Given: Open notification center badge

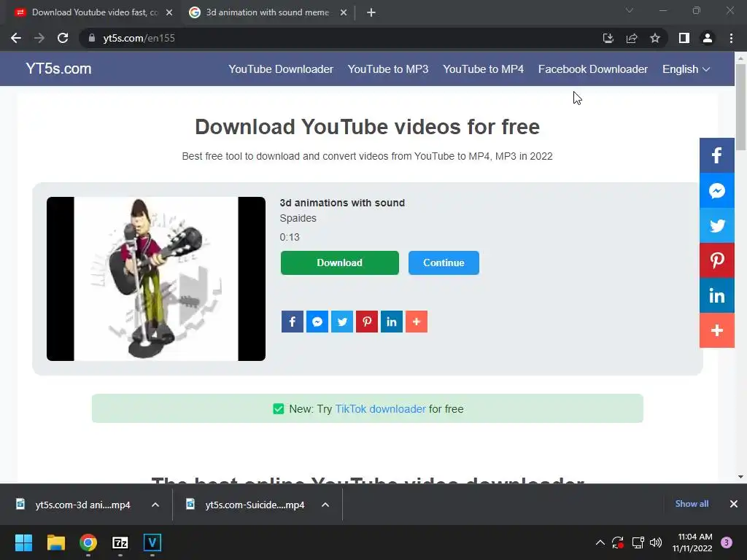Looking at the screenshot, I should tap(727, 542).
